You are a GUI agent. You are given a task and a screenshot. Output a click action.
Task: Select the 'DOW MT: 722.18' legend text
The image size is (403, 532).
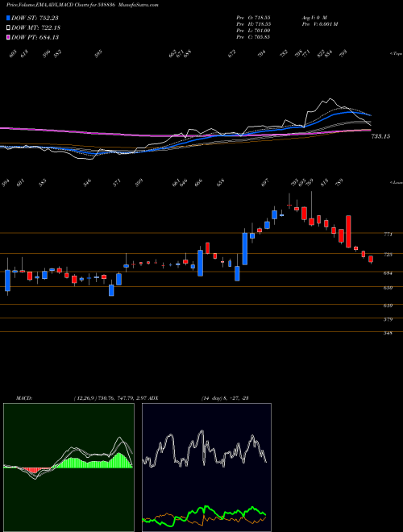click(x=36, y=28)
